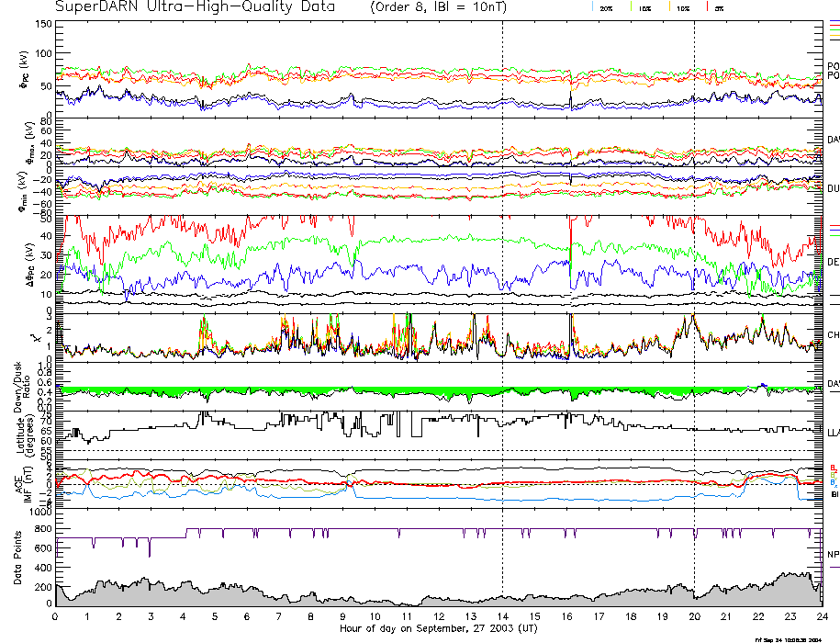
Task: Select the green 15% legend marker
Action: (x=632, y=6)
